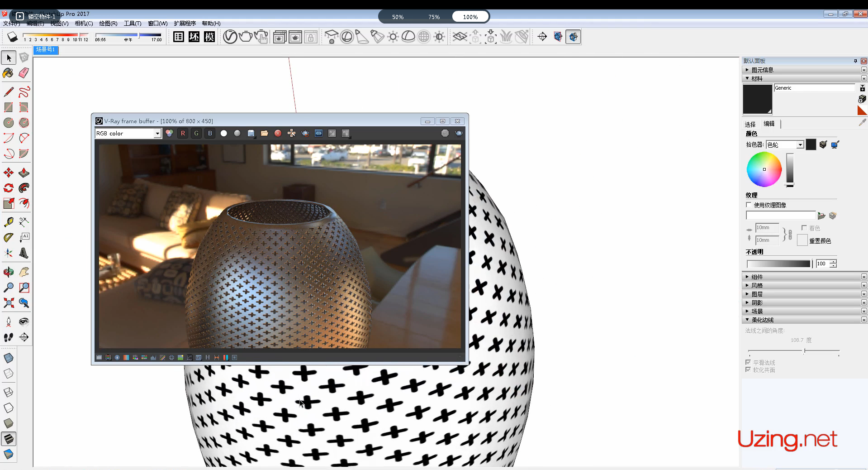This screenshot has height=470, width=868.
Task: Toggle the 平滑法线 checkbox
Action: pyautogui.click(x=748, y=362)
